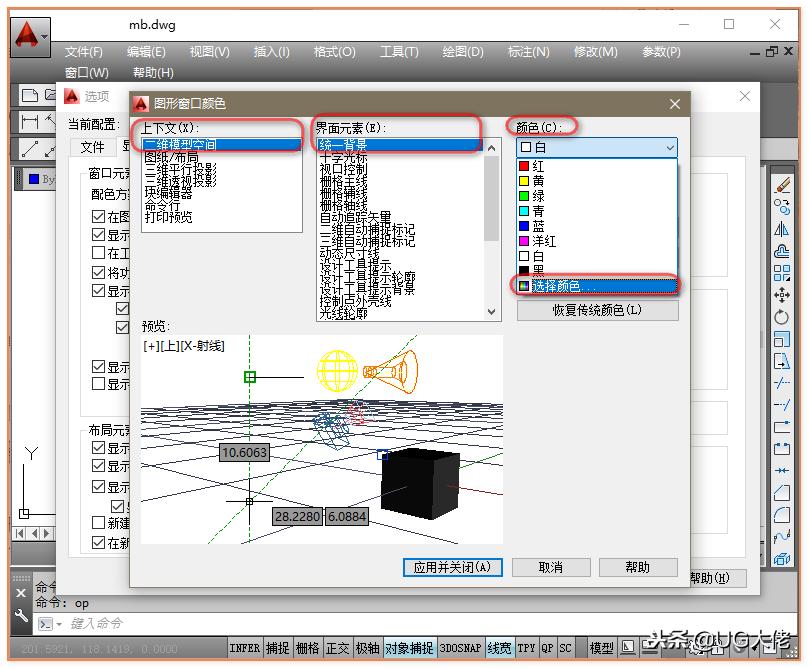Click the layout quick view icon beside 模型
This screenshot has height=668, width=808.
click(628, 647)
